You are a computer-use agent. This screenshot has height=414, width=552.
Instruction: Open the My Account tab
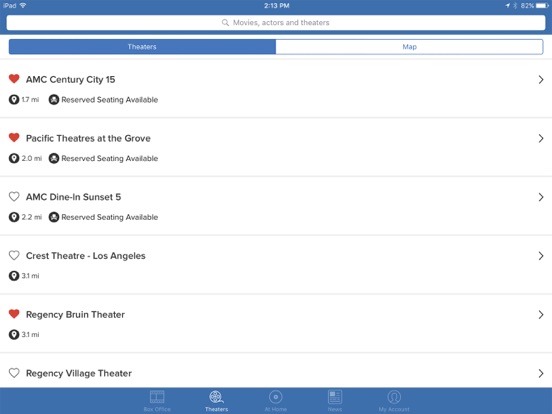pyautogui.click(x=394, y=401)
